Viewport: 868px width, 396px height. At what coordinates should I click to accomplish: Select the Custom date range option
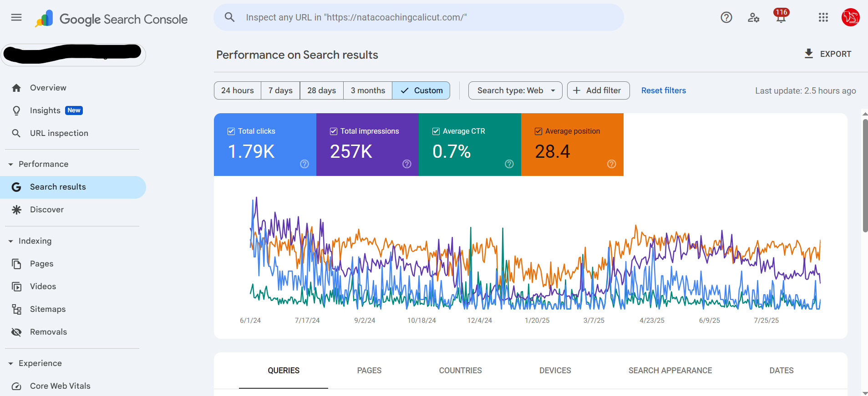pos(421,90)
